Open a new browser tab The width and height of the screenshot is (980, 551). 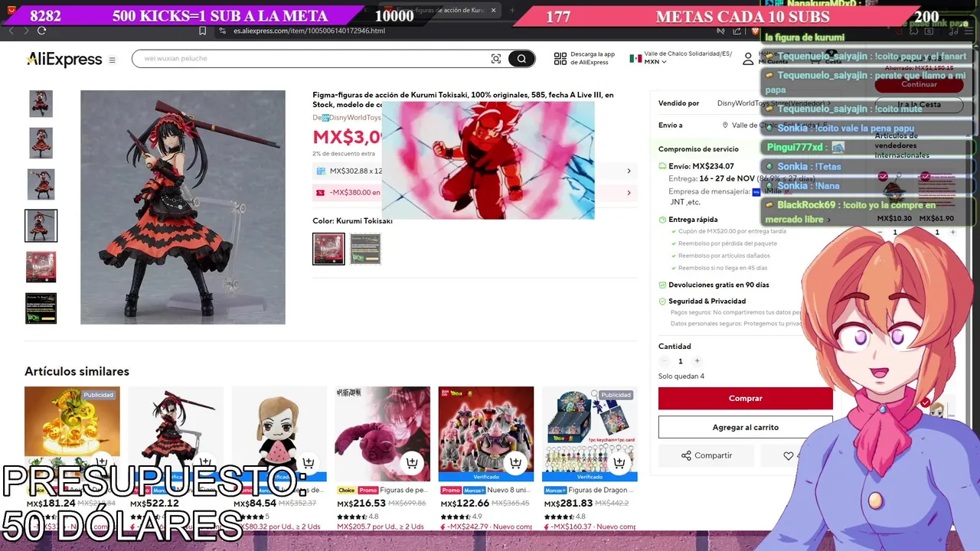pyautogui.click(x=512, y=11)
